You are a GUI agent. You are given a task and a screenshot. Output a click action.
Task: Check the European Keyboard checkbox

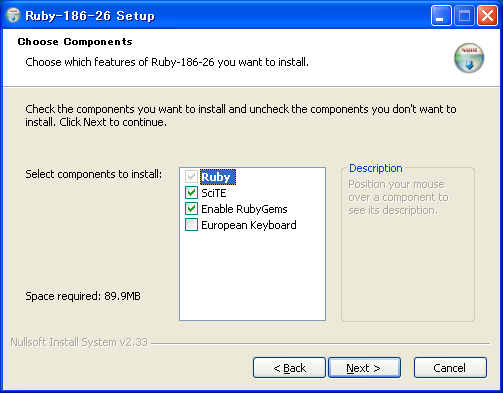[x=191, y=225]
